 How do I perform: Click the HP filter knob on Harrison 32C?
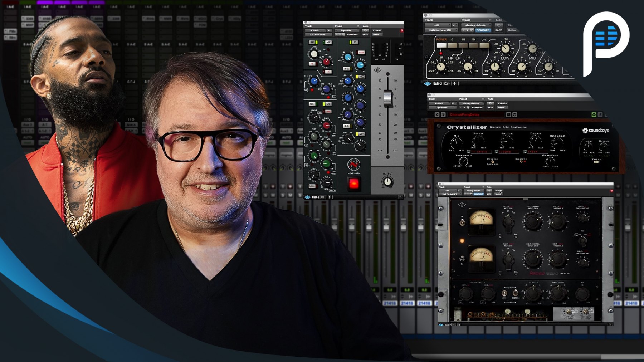coord(441,67)
